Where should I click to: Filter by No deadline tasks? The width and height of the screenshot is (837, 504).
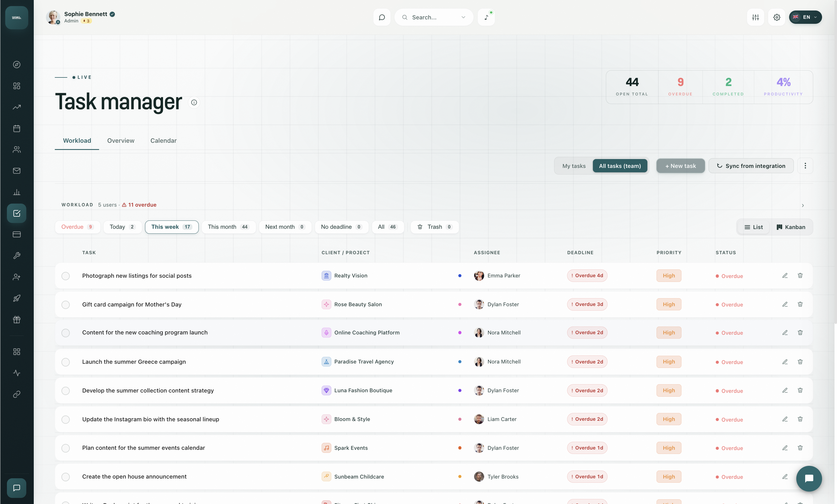click(x=341, y=227)
